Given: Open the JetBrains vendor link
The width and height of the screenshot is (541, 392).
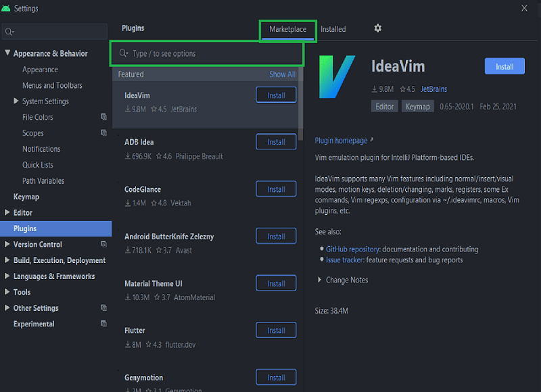Looking at the screenshot, I should (433, 89).
